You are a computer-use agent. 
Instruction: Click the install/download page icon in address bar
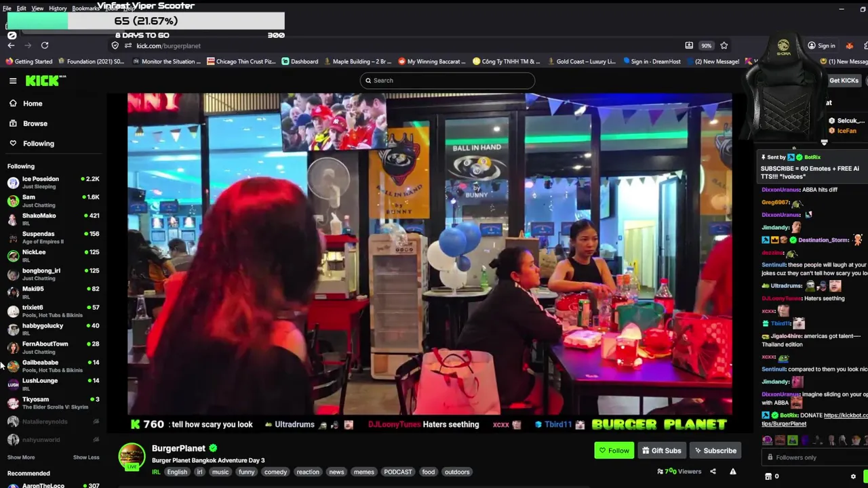click(x=689, y=45)
